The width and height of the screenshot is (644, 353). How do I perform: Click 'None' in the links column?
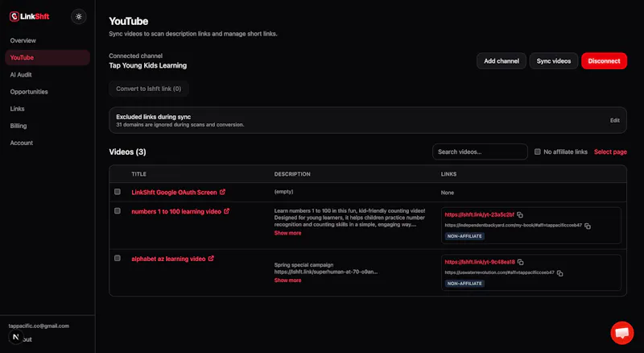pyautogui.click(x=448, y=193)
